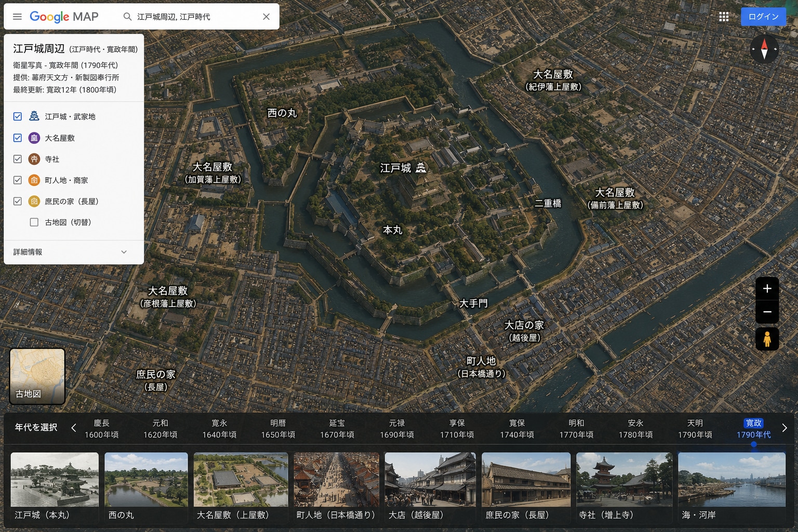Open the Google apps grid
The height and width of the screenshot is (532, 798).
click(x=724, y=17)
